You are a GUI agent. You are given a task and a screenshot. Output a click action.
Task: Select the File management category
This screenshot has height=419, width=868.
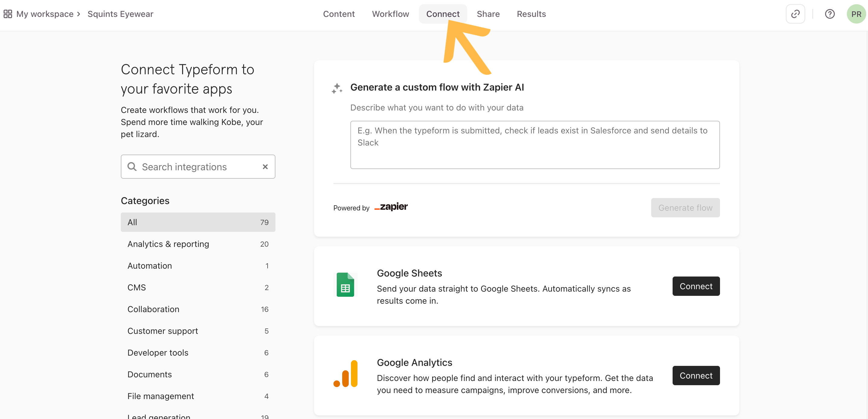198,396
